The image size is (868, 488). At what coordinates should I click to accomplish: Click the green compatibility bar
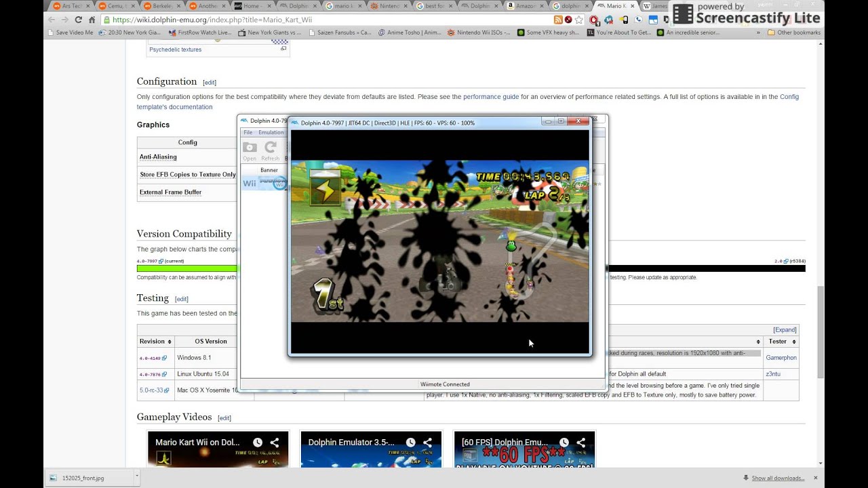[187, 268]
